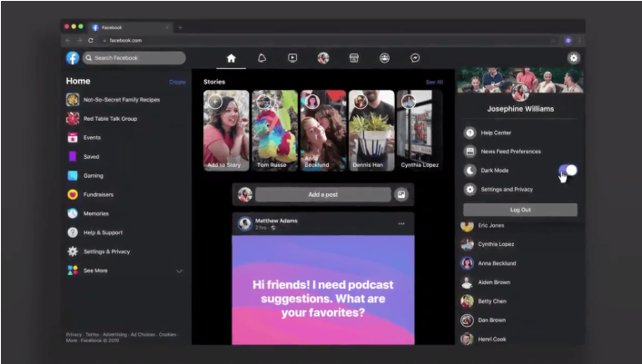Click the settings gear in the top bar
This screenshot has width=642, height=364.
point(573,58)
